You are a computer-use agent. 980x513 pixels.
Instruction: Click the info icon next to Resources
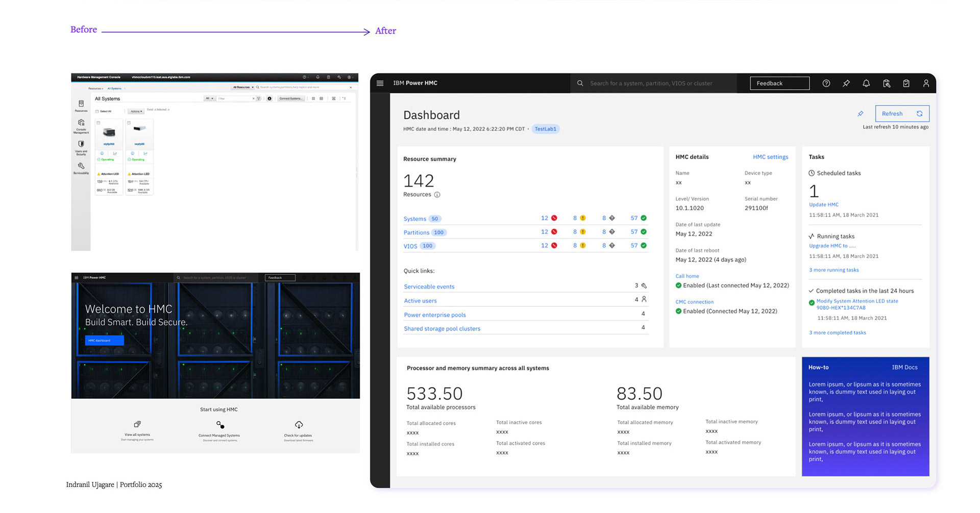(x=437, y=195)
